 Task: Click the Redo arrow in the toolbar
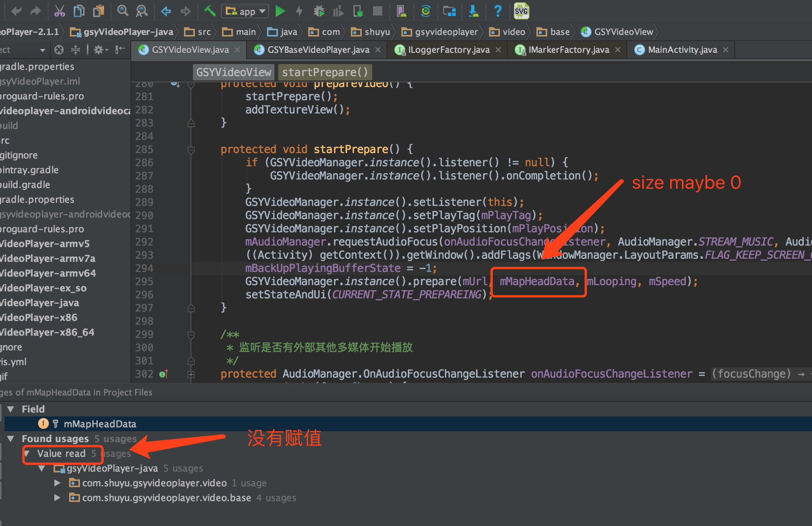[x=35, y=11]
